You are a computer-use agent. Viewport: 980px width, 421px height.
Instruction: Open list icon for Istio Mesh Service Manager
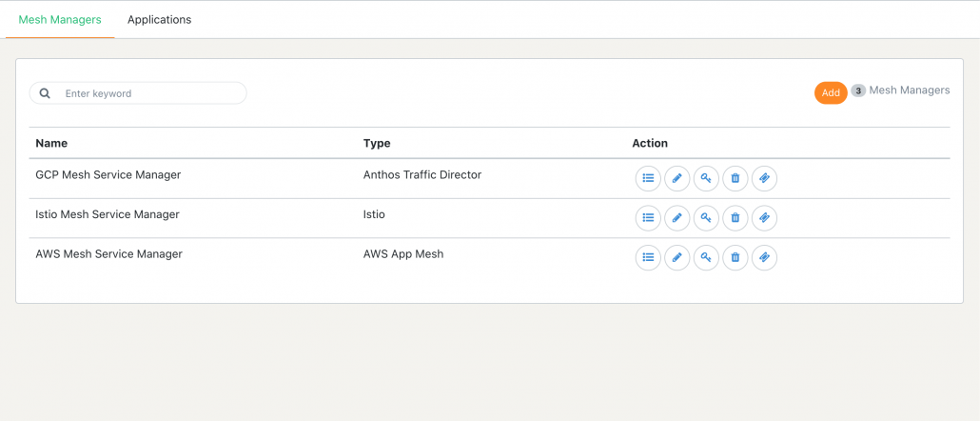click(x=648, y=218)
